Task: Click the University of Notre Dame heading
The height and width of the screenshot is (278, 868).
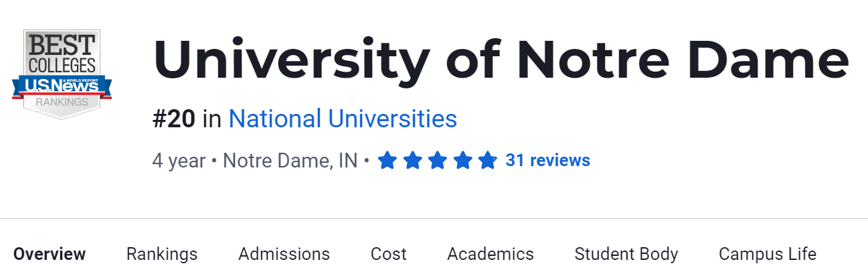Action: (501, 60)
